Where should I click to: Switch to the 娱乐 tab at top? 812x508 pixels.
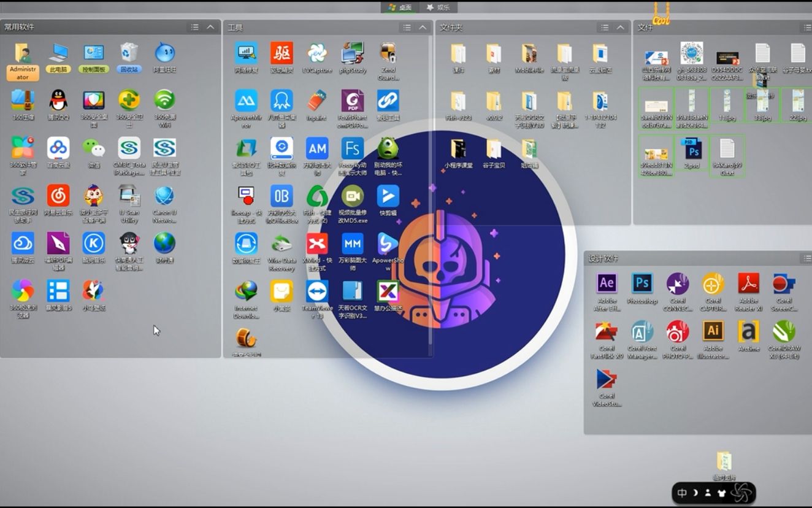point(439,7)
